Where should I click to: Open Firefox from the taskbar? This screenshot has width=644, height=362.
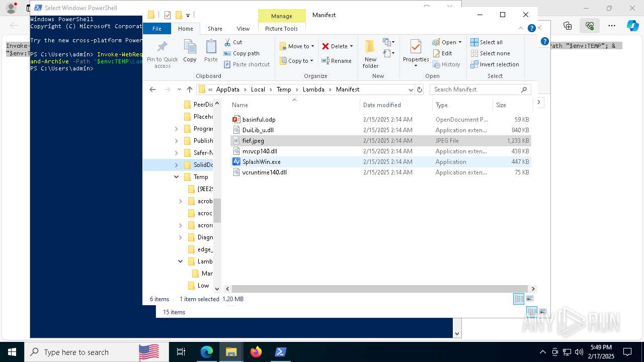[x=256, y=352]
